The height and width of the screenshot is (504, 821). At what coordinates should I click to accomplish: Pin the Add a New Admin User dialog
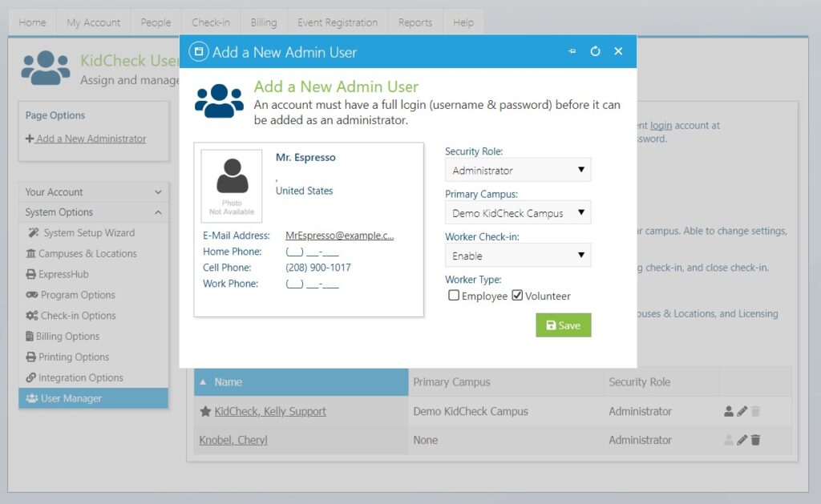pyautogui.click(x=572, y=50)
